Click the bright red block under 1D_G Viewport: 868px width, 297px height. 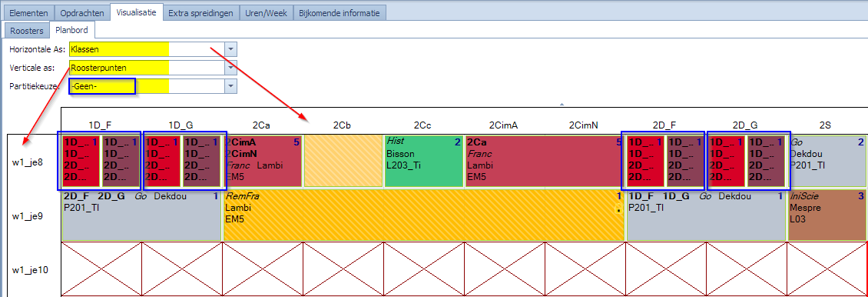[161, 162]
